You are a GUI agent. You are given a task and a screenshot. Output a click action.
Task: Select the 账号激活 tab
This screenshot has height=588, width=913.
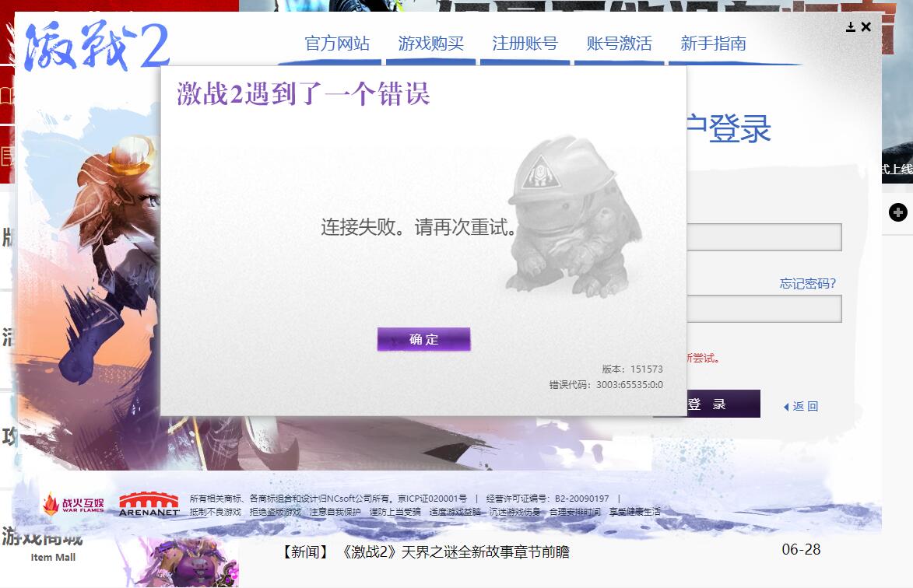[x=619, y=44]
